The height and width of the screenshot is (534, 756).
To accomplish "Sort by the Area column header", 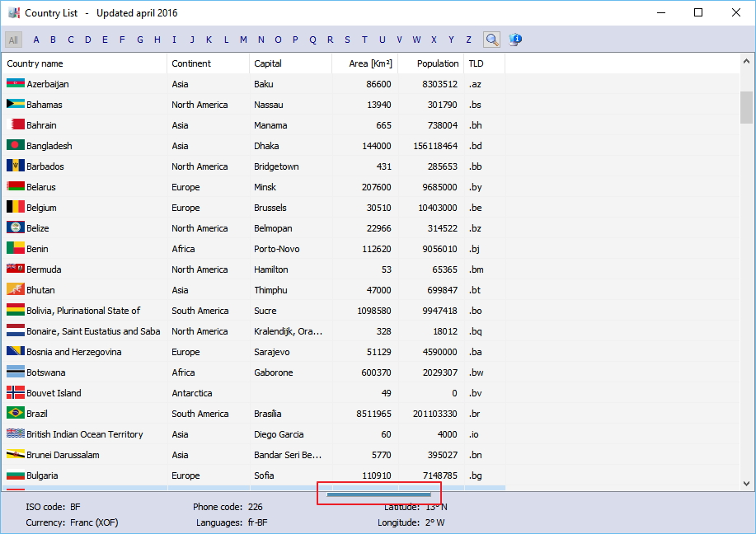I will (x=370, y=63).
